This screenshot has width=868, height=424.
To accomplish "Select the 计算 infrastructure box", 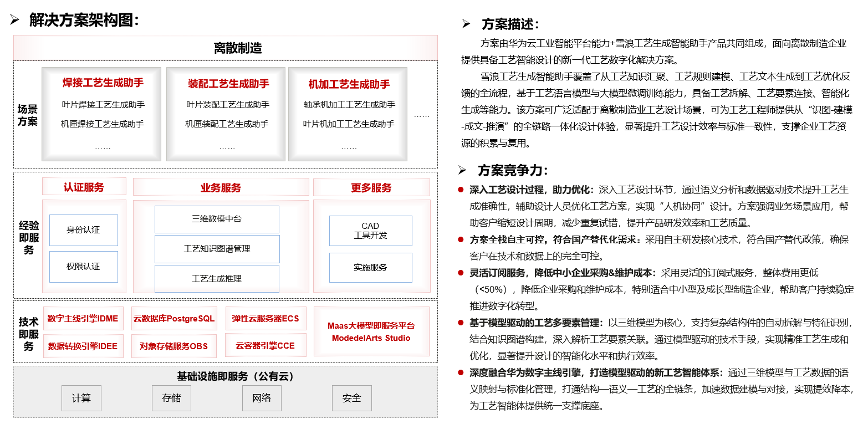I will [81, 398].
